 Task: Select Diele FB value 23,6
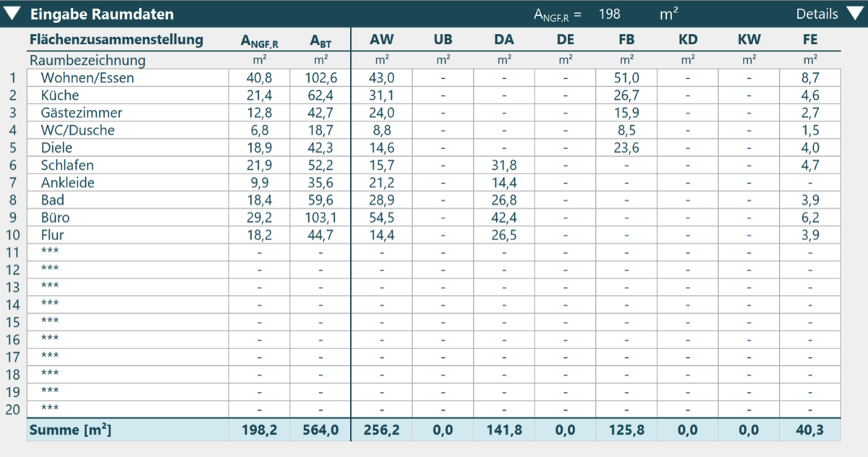tap(627, 148)
